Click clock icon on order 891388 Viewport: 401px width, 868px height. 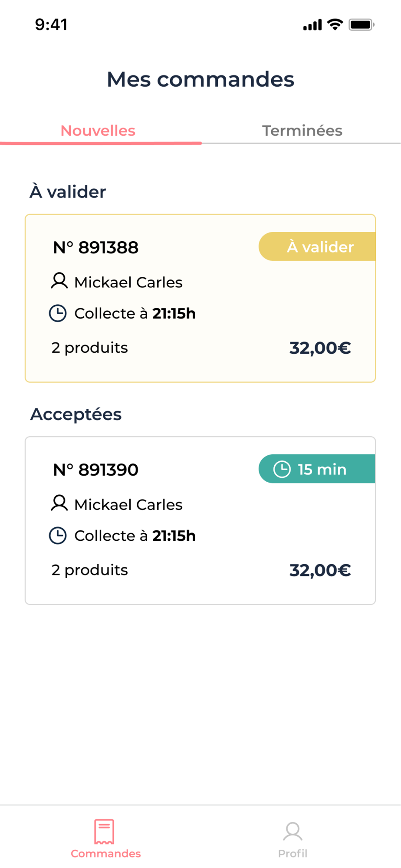(x=58, y=313)
